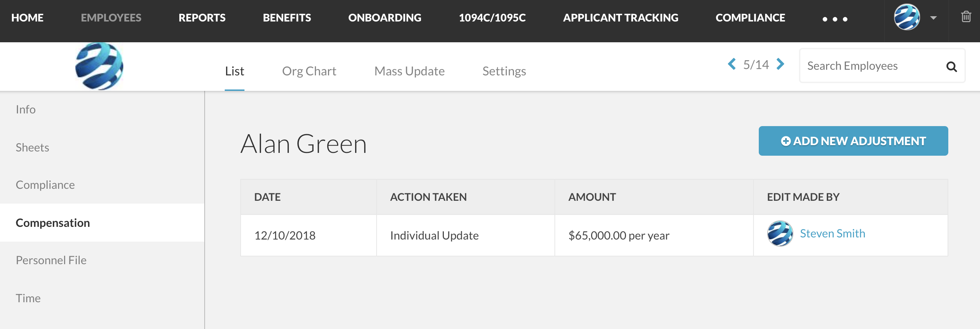
Task: Open the three-dots more menu in navigation
Action: click(835, 19)
